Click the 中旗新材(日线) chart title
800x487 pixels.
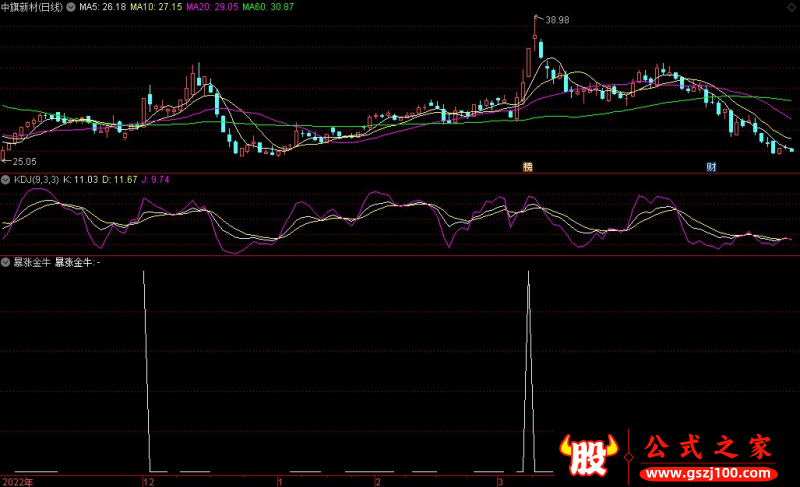pyautogui.click(x=30, y=6)
